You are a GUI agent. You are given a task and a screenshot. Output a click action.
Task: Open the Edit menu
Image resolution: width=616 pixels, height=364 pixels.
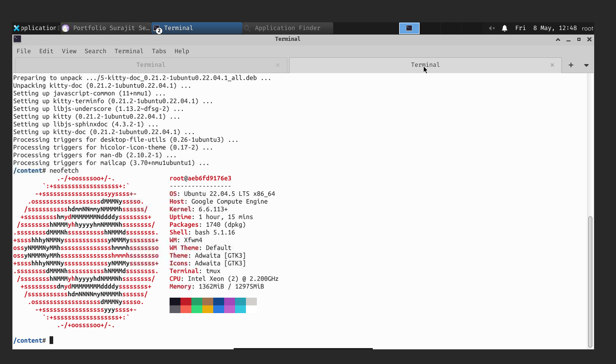click(46, 51)
